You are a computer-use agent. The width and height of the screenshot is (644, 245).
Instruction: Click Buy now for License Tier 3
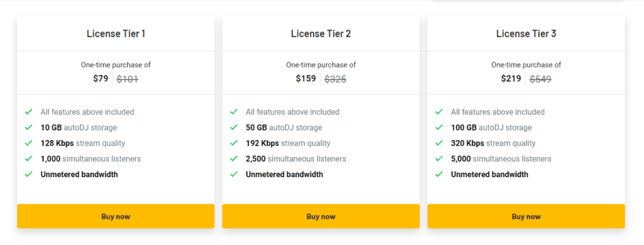point(526,216)
